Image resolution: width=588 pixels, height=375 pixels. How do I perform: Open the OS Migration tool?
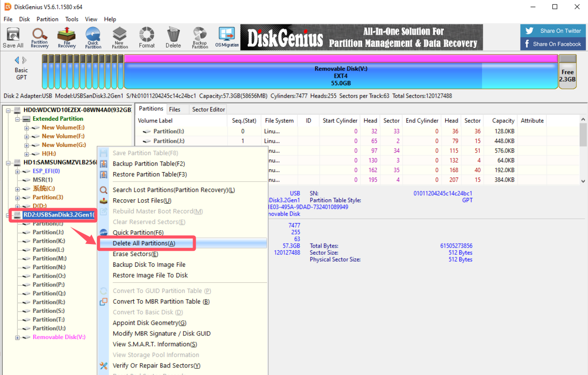click(x=227, y=37)
